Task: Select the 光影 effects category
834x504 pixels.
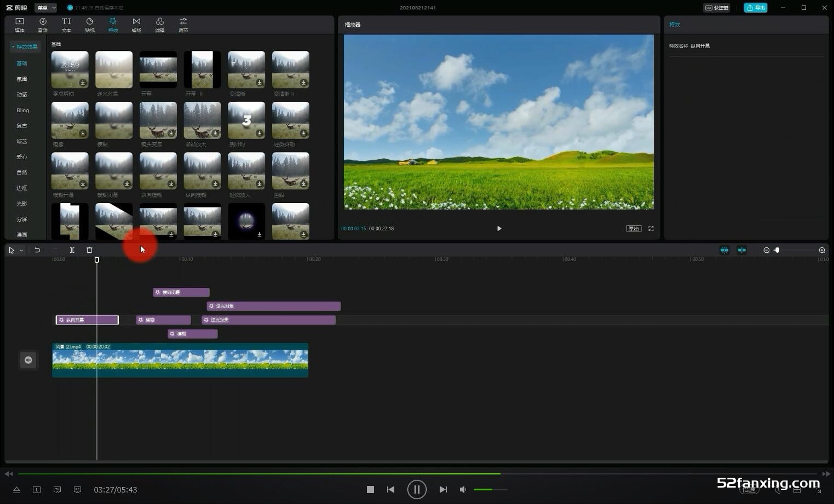Action: 22,204
